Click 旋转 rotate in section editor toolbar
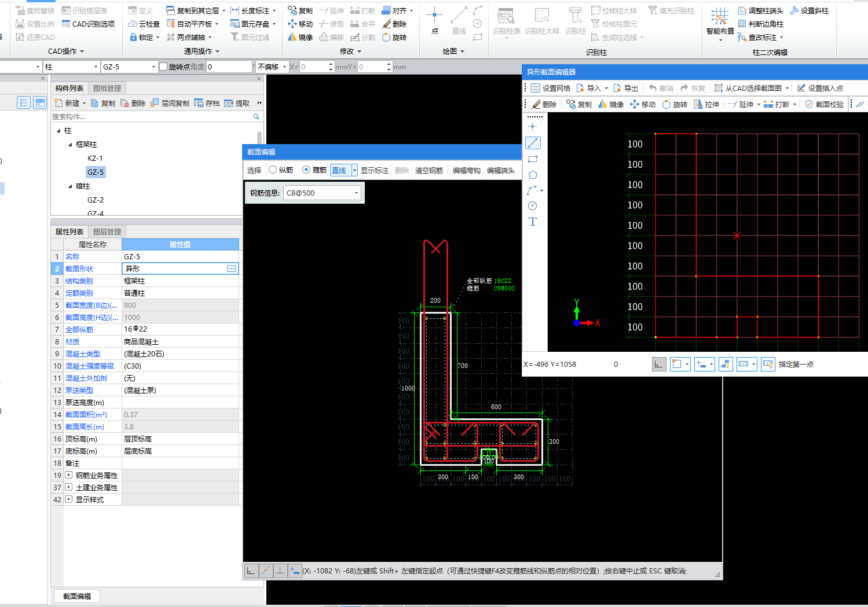 [675, 104]
